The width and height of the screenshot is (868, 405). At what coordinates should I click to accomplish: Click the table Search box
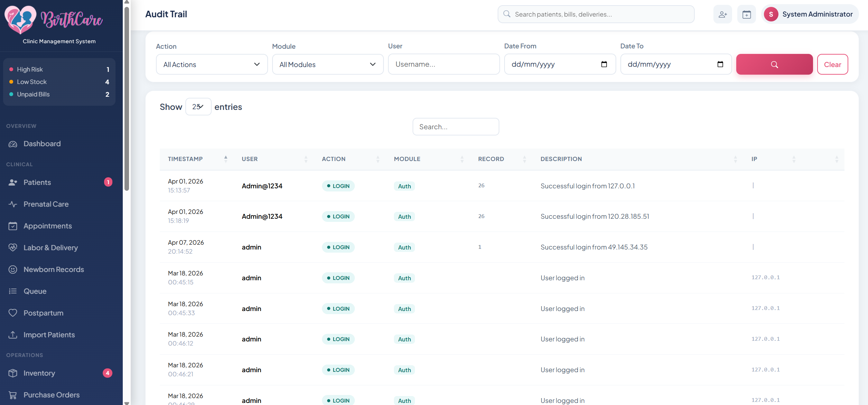[455, 127]
